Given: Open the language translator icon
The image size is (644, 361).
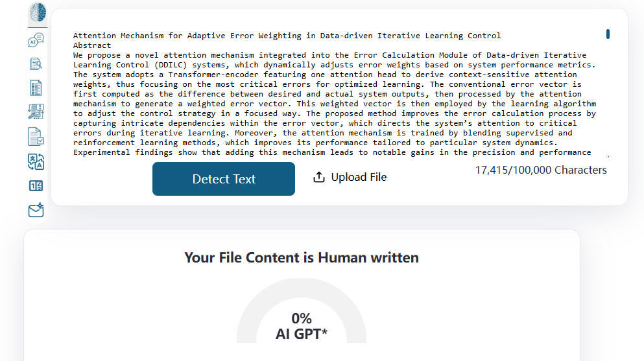Looking at the screenshot, I should point(36,161).
